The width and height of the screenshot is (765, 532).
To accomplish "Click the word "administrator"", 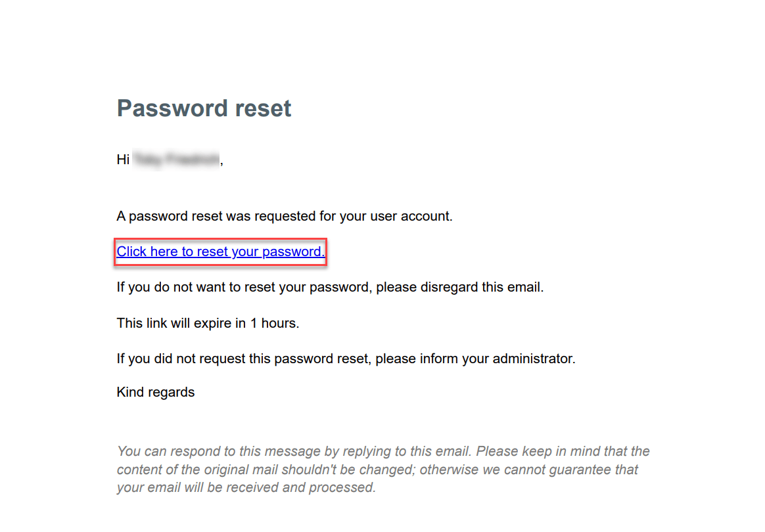I will point(533,359).
